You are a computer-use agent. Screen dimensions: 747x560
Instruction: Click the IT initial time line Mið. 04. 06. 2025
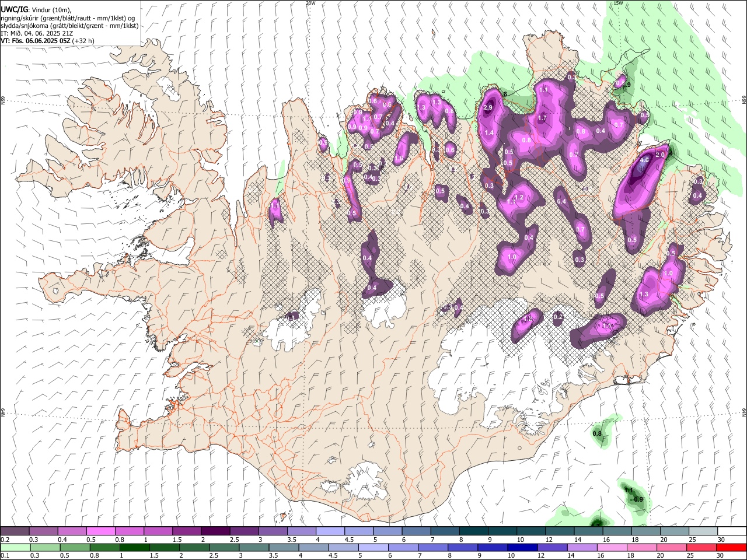pos(38,33)
